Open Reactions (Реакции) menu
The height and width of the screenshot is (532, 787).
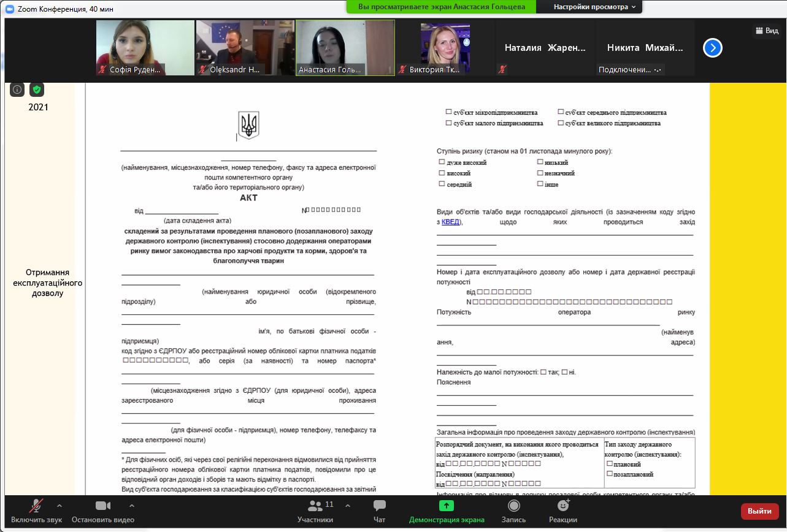point(563,511)
